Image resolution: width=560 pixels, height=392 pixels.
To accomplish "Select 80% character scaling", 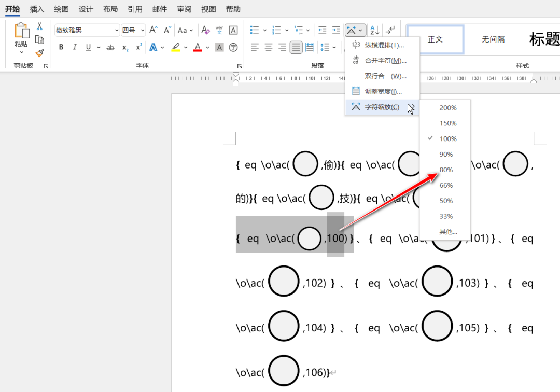I will pyautogui.click(x=446, y=170).
